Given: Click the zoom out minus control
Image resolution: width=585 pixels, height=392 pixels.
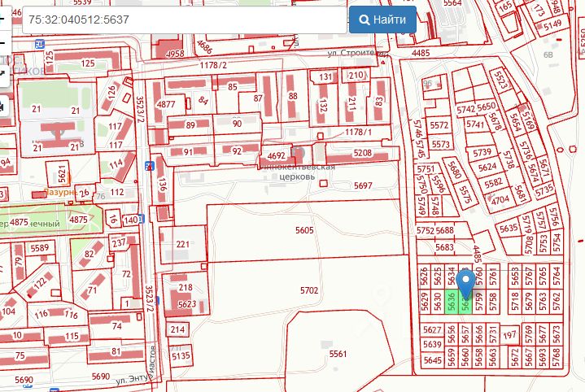Looking at the screenshot, I should pos(3,43).
